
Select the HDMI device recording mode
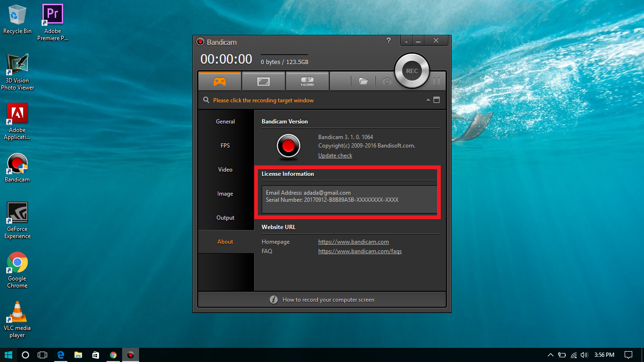point(307,81)
